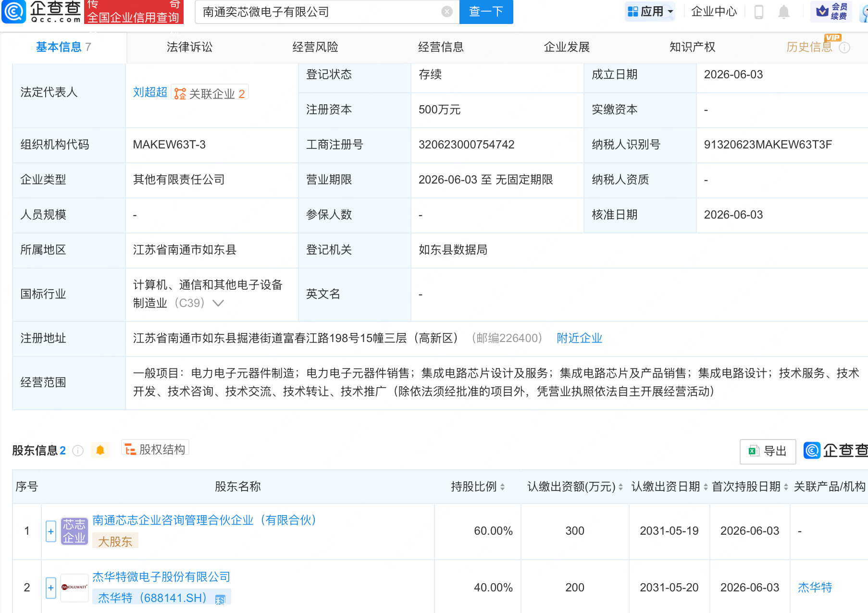Click the 2031-05-20 contribution date
This screenshot has height=613, width=868.
click(x=669, y=588)
